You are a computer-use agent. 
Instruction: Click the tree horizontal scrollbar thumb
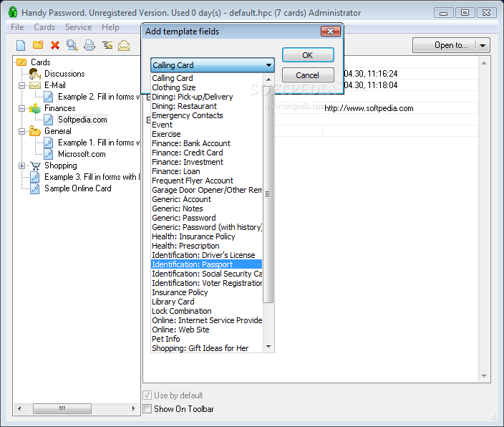click(62, 408)
